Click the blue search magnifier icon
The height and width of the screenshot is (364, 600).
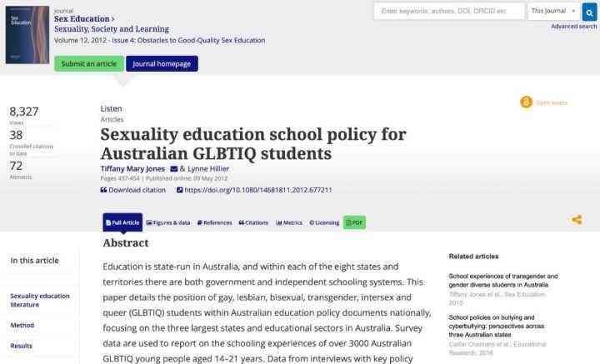tap(589, 12)
